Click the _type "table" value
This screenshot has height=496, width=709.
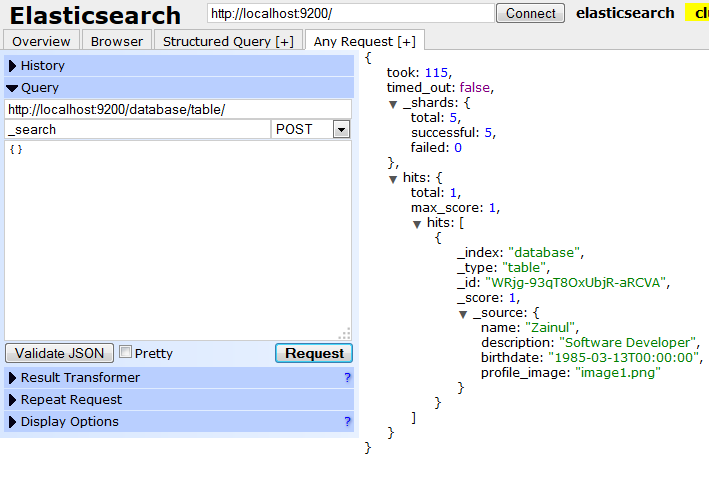(525, 267)
